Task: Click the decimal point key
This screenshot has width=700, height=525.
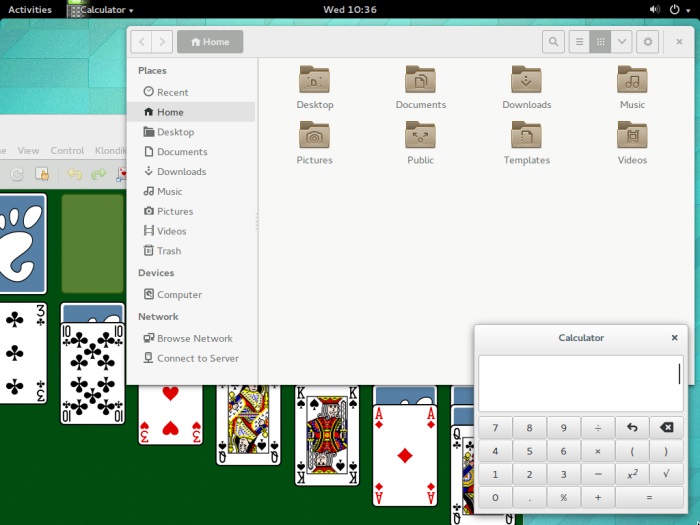Action: pos(529,497)
